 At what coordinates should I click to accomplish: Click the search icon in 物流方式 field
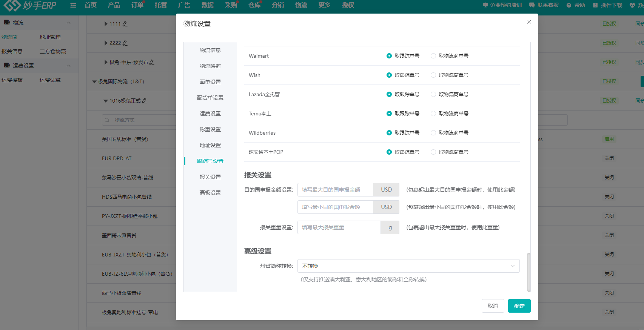point(107,120)
